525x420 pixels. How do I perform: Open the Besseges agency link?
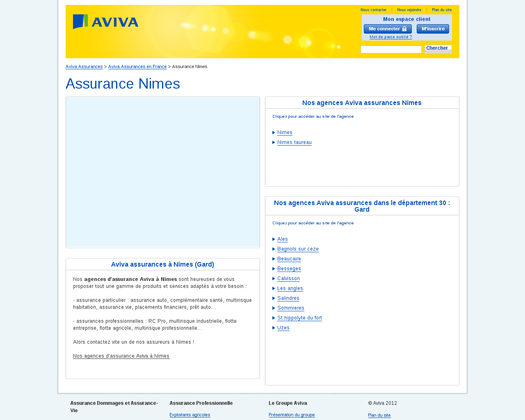tap(289, 269)
